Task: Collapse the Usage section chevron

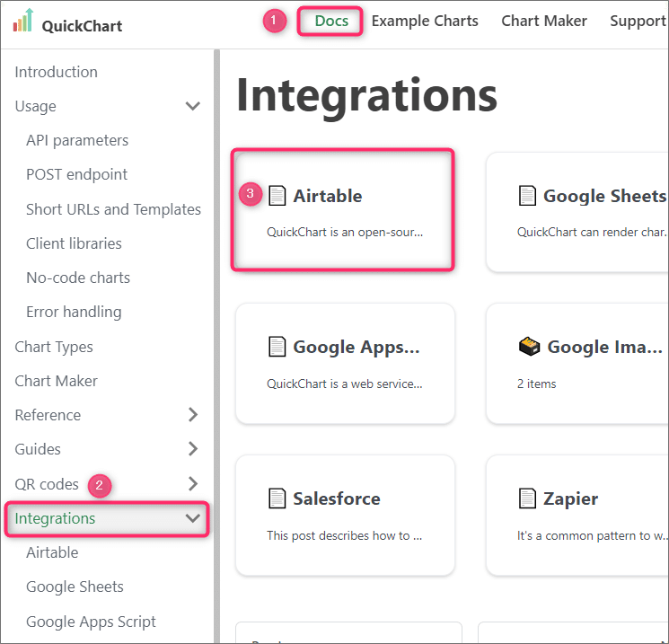Action: (x=193, y=106)
